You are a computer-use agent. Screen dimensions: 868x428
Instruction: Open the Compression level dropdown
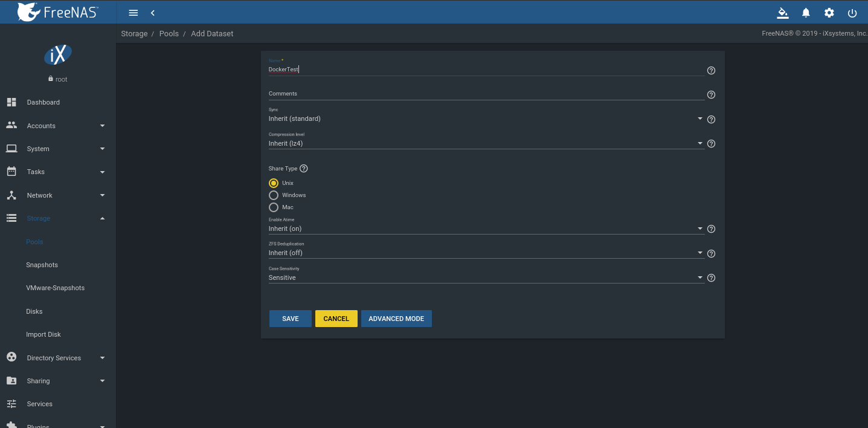(486, 143)
